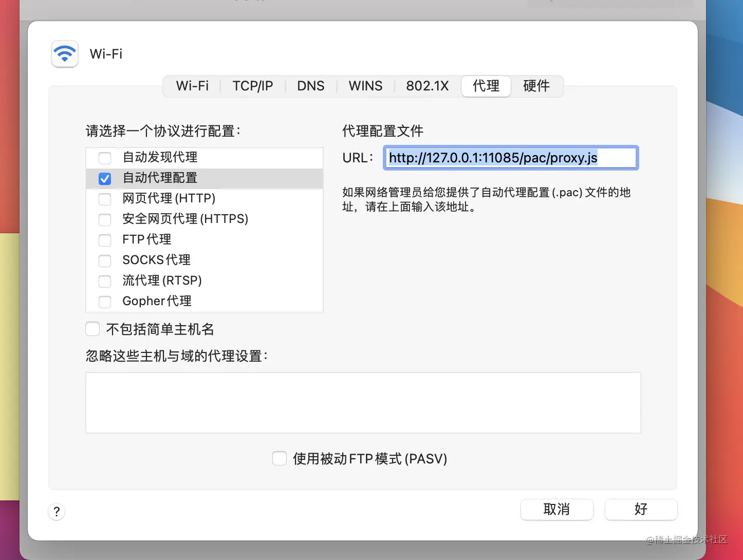Select the 代理 tab
The image size is (743, 560).
tap(486, 86)
